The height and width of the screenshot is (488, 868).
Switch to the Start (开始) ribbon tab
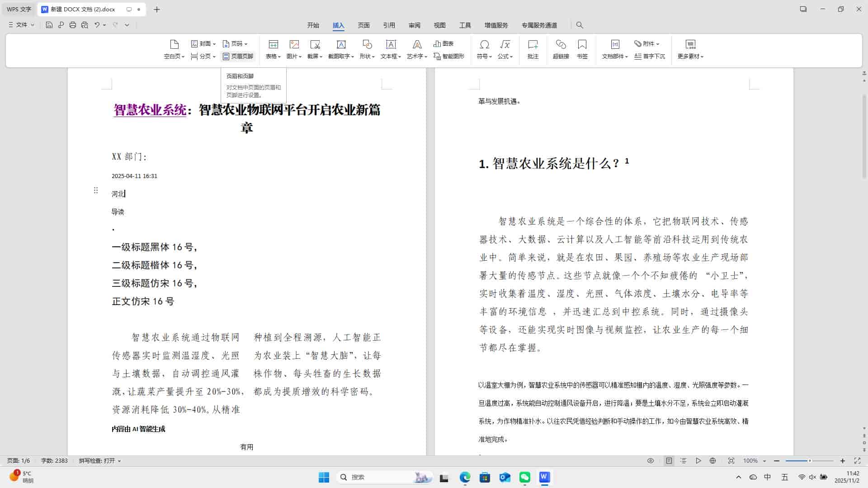point(313,25)
